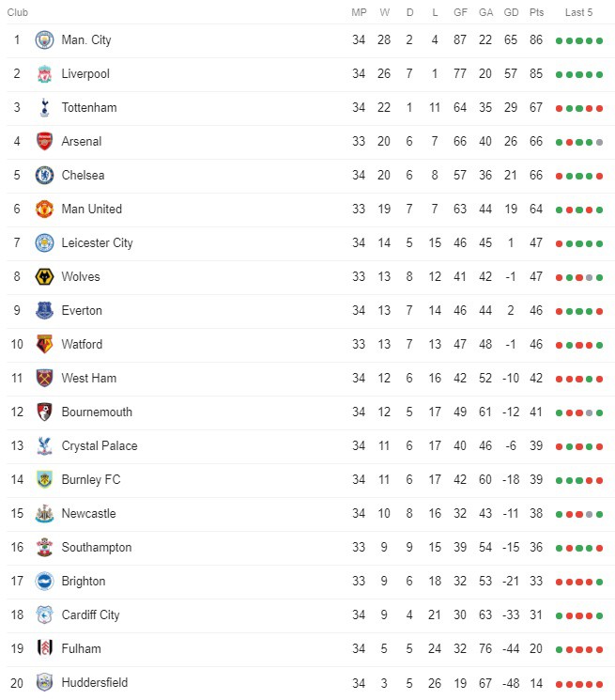The image size is (615, 700).
Task: Open the Southampton team link
Action: [97, 548]
